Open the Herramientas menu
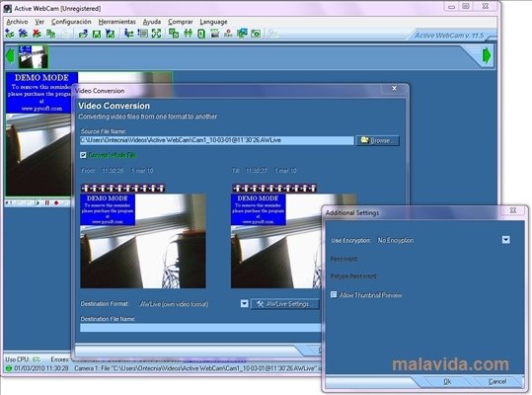The width and height of the screenshot is (532, 395). (117, 22)
